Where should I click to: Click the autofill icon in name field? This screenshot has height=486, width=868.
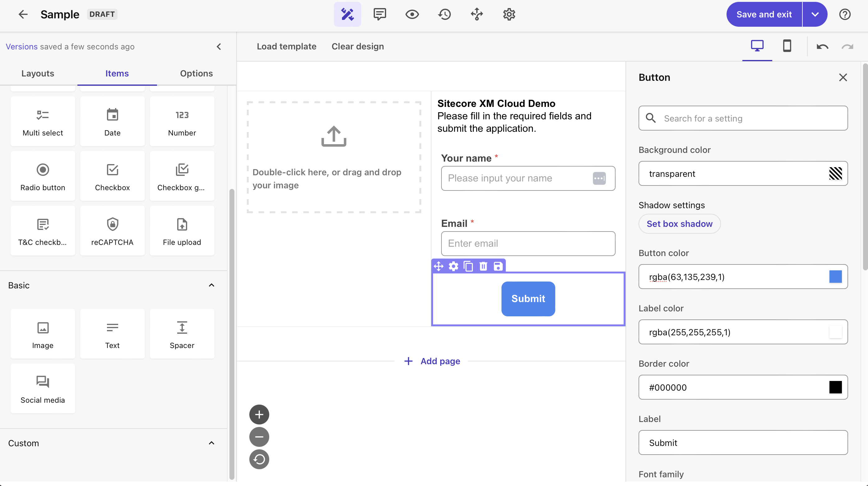599,178
